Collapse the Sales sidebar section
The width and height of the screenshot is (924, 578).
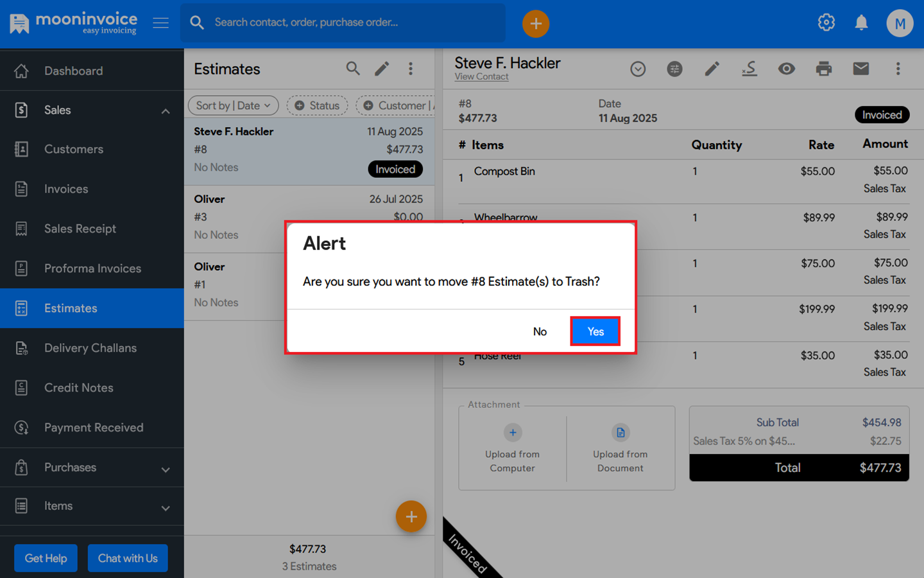166,110
